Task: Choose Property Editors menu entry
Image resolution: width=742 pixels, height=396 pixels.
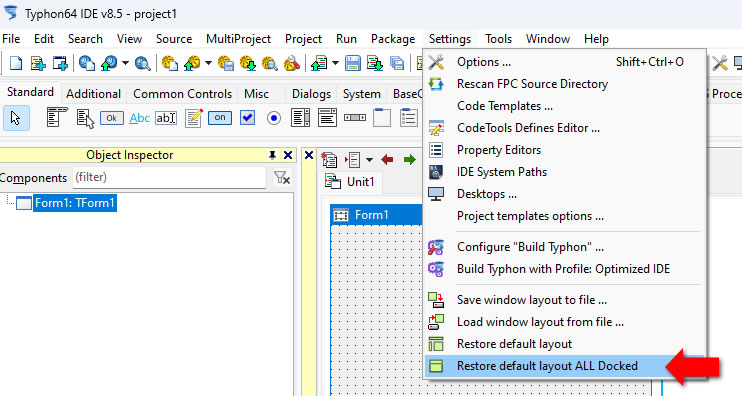Action: pos(565,150)
